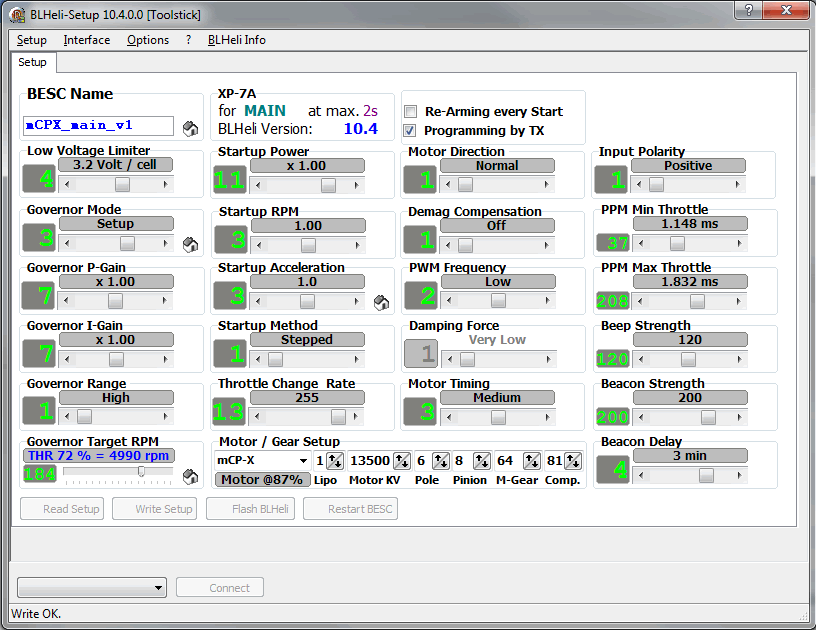Open the BLHeli Info menu

coord(237,40)
